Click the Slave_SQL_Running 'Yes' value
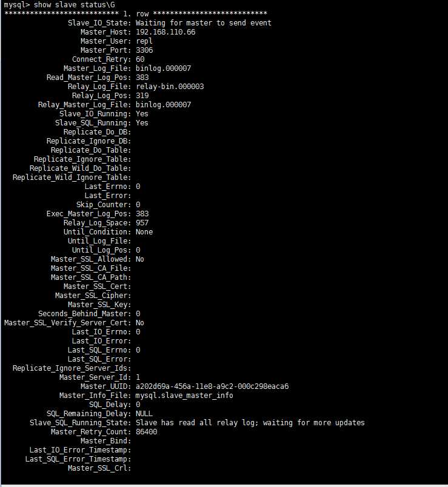Screen dimensions: 448x487 (142, 123)
